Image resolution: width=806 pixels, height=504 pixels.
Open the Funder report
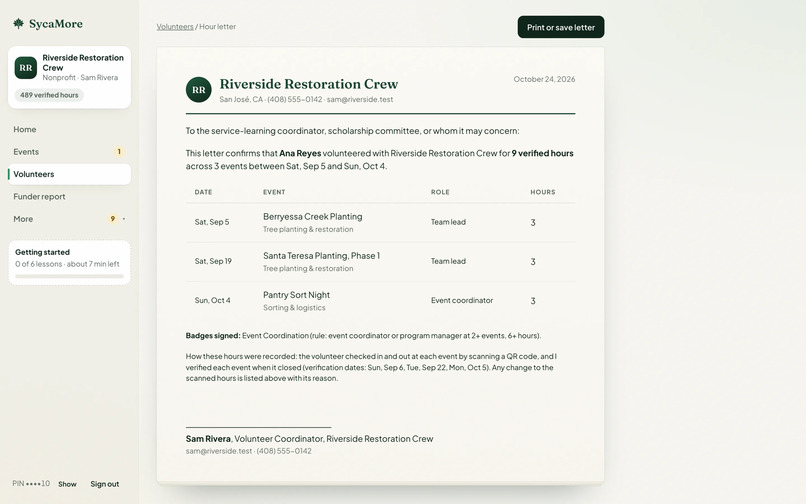point(69,196)
